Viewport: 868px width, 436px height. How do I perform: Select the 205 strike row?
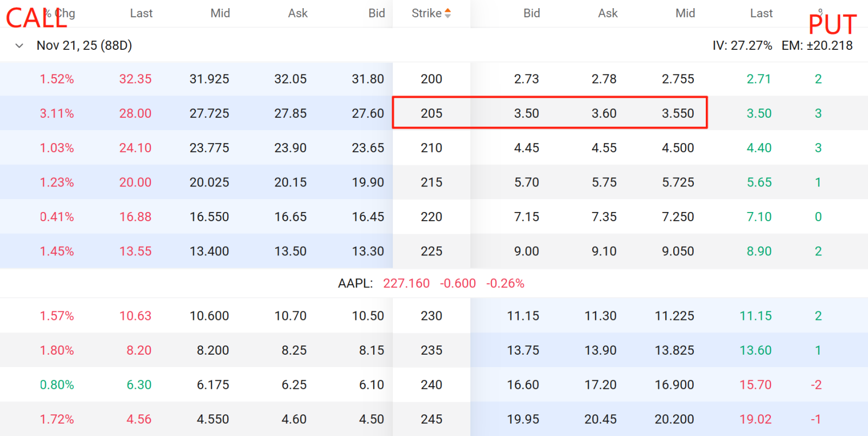(434, 113)
